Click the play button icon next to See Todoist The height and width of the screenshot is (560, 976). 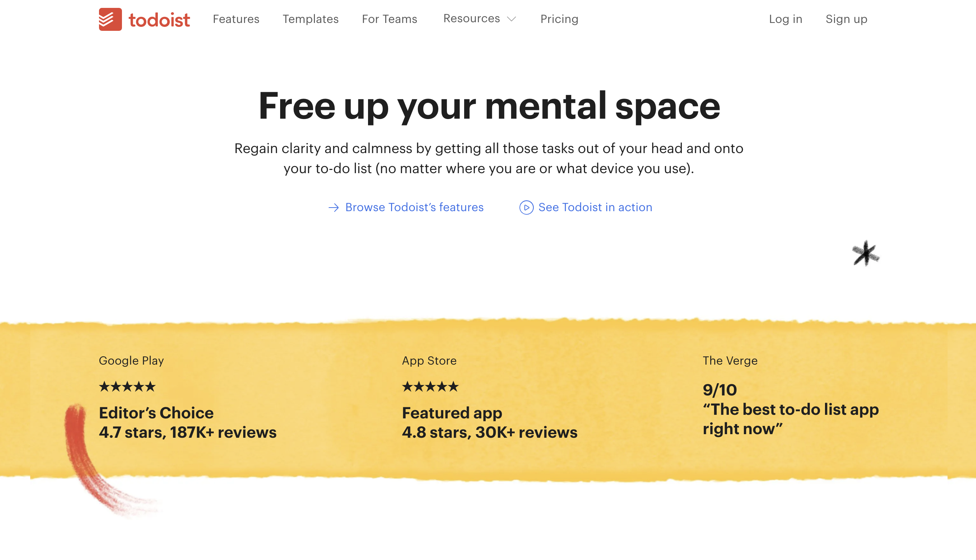point(526,207)
